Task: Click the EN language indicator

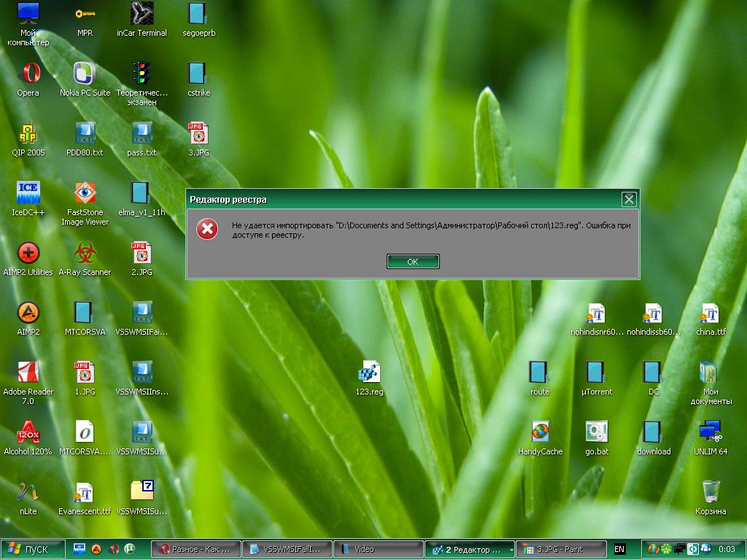Action: (619, 549)
